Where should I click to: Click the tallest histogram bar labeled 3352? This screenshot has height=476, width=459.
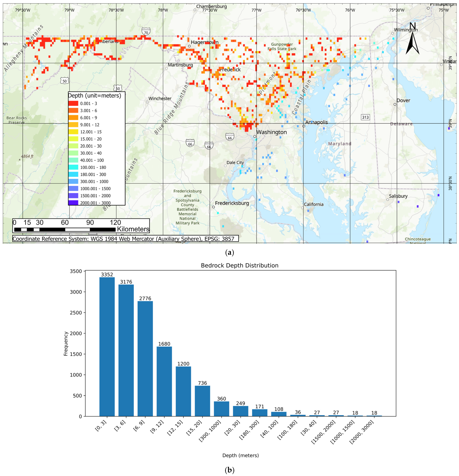click(x=107, y=347)
